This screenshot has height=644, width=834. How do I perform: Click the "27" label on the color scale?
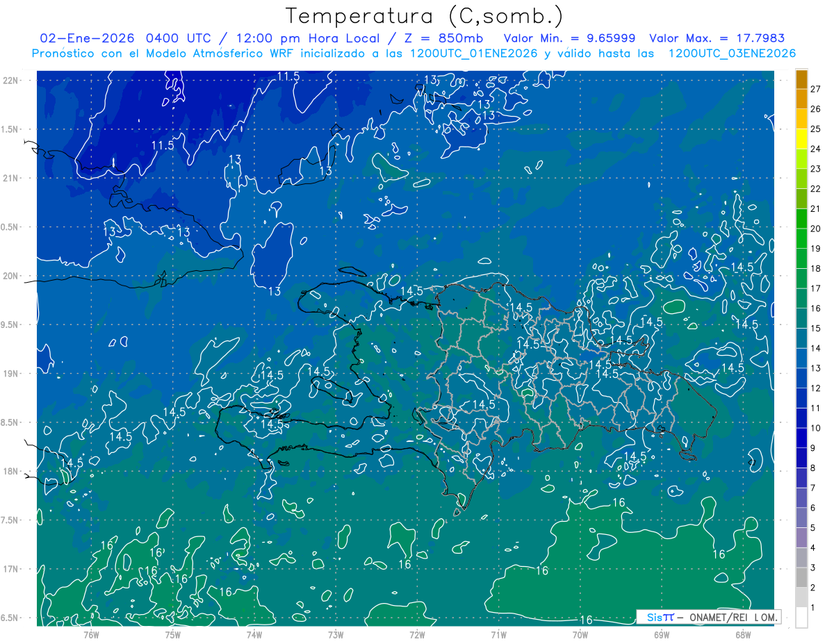click(x=816, y=89)
